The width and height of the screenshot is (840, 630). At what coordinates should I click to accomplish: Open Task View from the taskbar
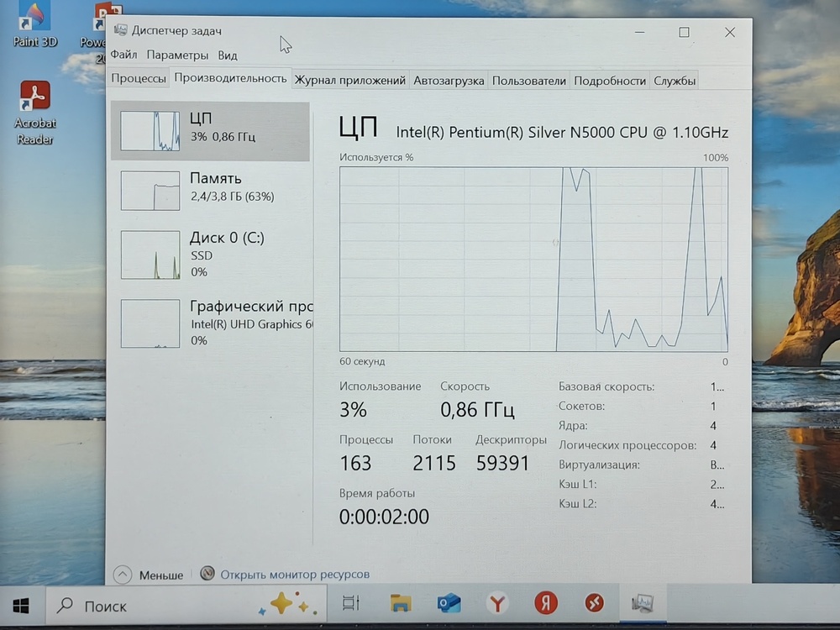pos(351,602)
